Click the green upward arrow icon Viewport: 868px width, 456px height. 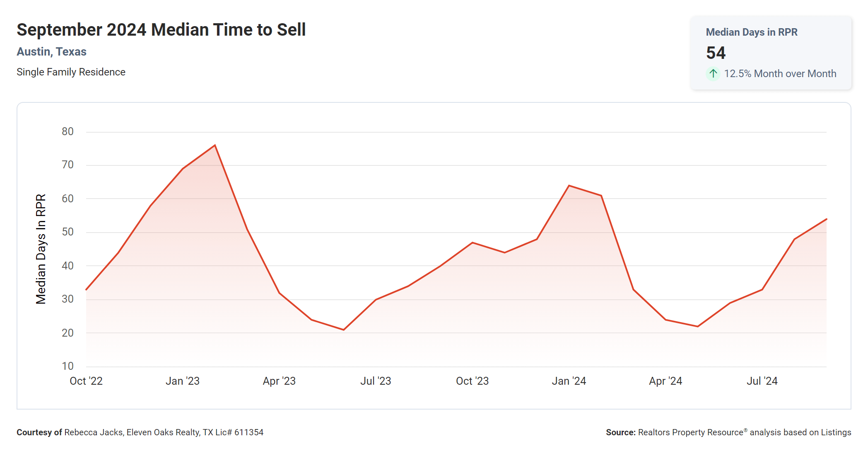coord(713,74)
